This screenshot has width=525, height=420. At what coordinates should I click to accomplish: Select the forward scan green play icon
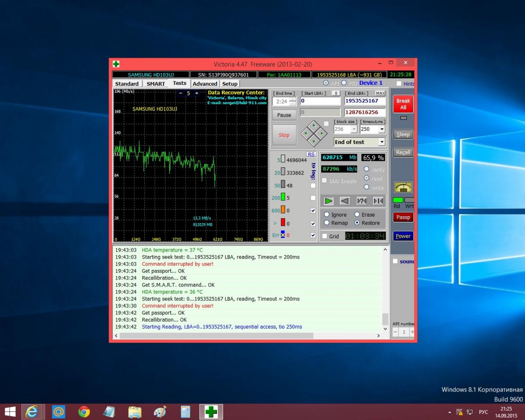click(x=329, y=201)
